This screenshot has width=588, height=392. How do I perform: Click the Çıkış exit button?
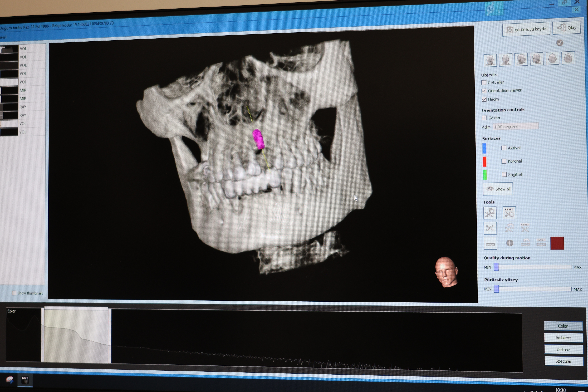567,28
